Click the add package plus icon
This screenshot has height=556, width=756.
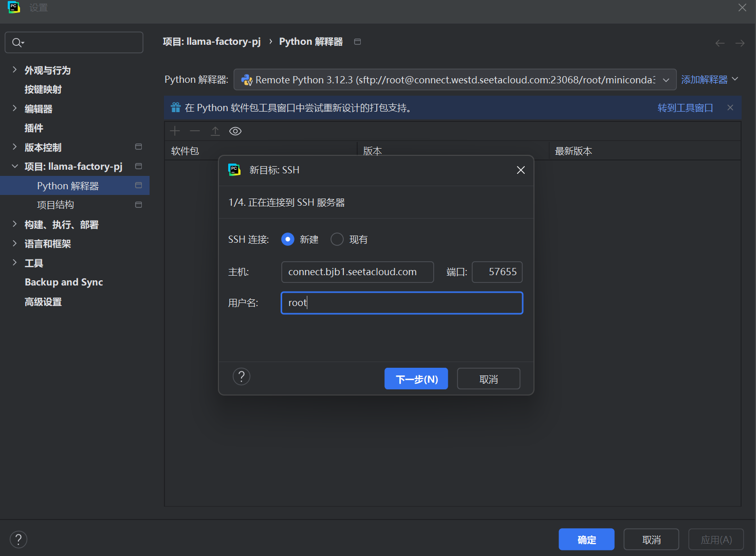pos(175,131)
